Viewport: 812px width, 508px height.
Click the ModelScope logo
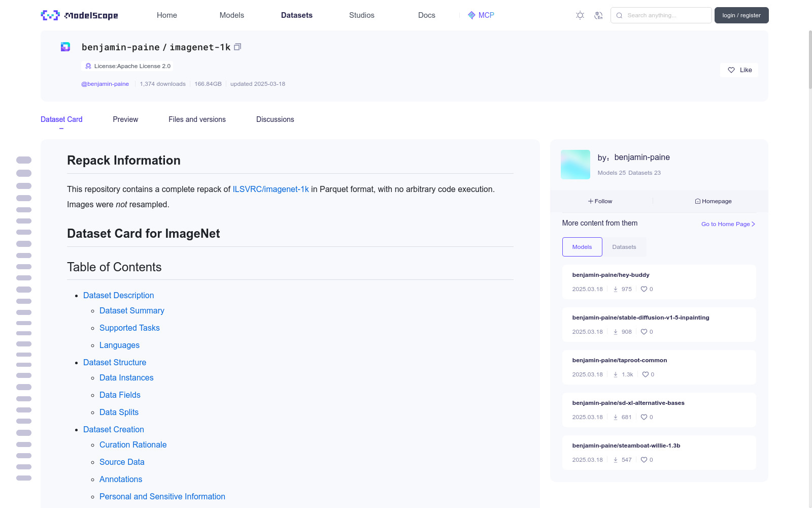80,15
